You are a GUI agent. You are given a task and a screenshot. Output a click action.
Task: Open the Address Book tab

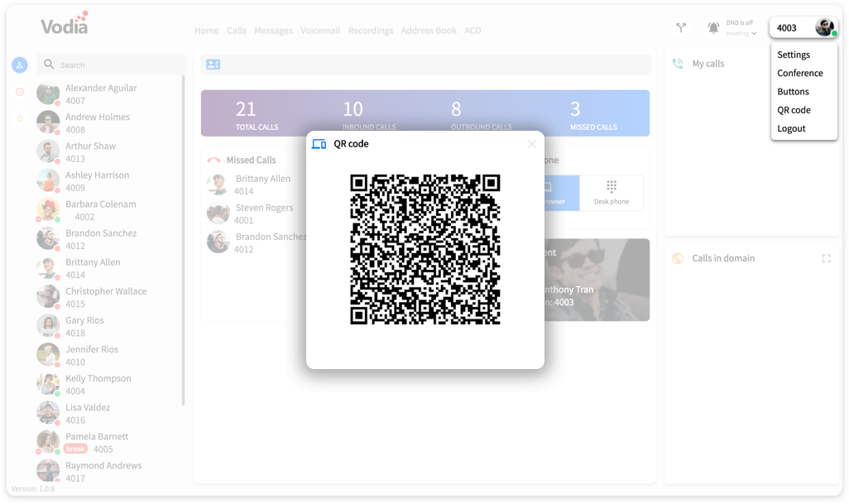(429, 31)
